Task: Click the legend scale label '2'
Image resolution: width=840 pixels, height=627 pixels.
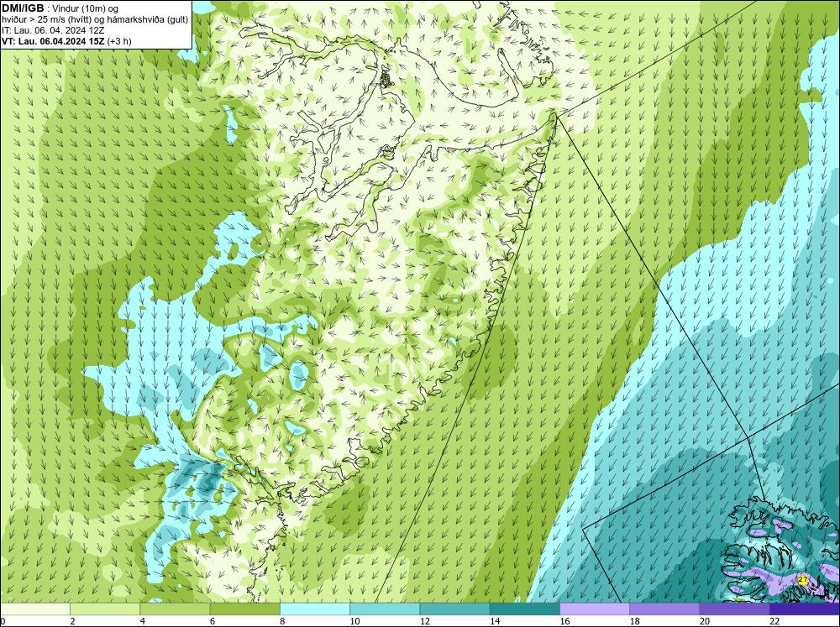Action: click(x=72, y=621)
